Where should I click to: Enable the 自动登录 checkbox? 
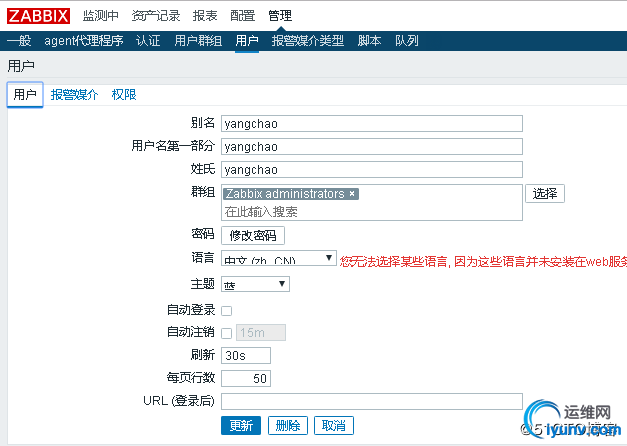227,311
